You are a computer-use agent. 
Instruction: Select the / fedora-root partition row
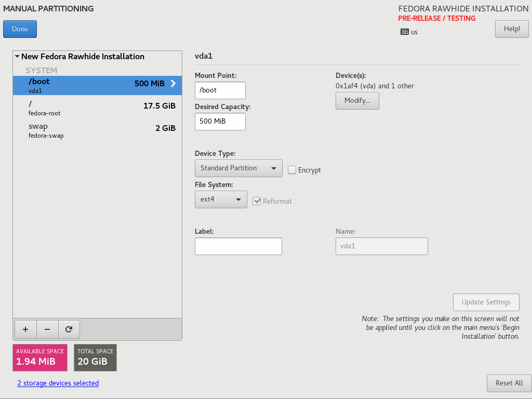tap(97, 108)
